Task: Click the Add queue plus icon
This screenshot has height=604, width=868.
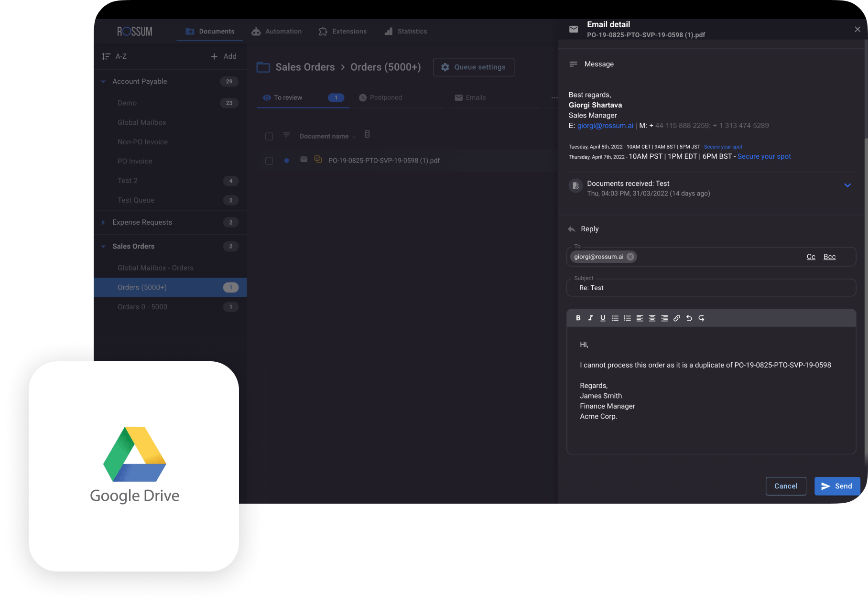Action: point(214,56)
